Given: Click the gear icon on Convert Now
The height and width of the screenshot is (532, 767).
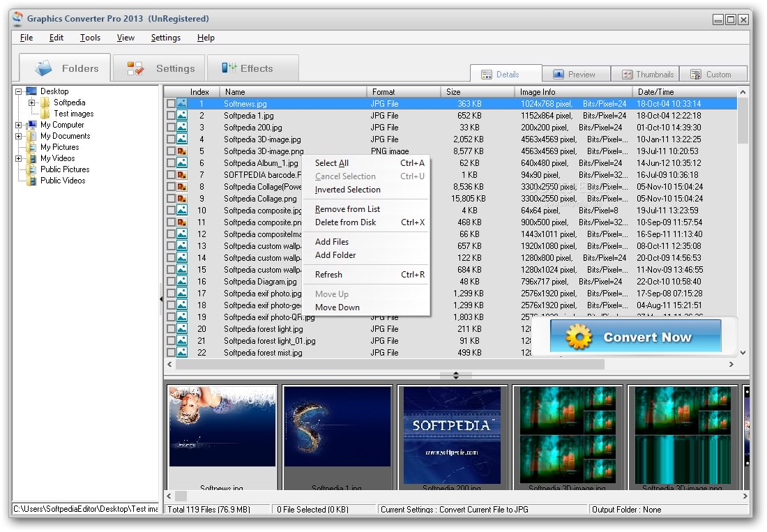Looking at the screenshot, I should coord(579,337).
